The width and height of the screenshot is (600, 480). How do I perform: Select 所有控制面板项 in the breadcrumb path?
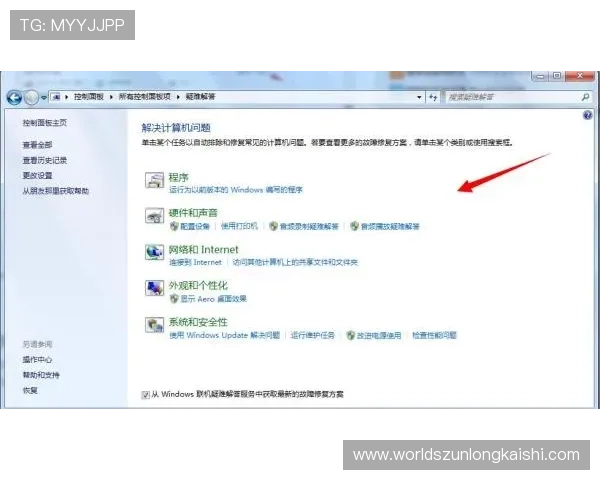click(x=145, y=97)
